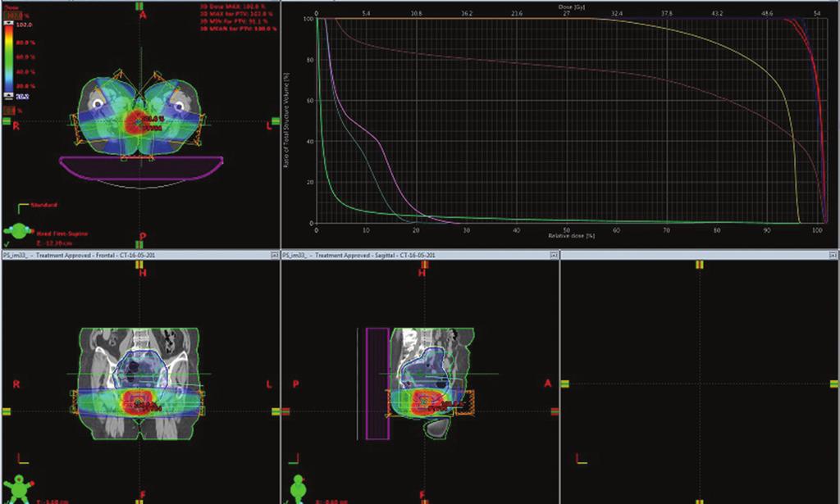840x504 pixels.
Task: Click the Sagittal view title bar
Action: point(420,255)
